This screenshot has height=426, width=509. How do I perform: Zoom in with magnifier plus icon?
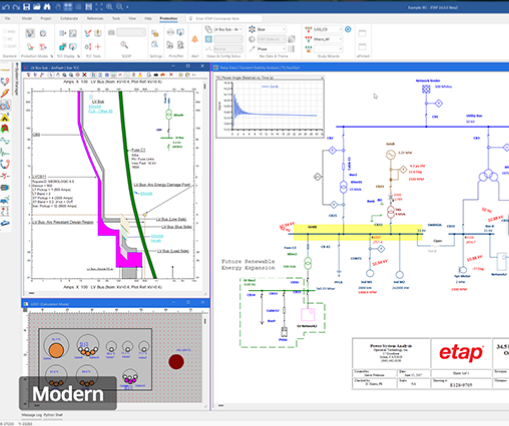pyautogui.click(x=109, y=6)
